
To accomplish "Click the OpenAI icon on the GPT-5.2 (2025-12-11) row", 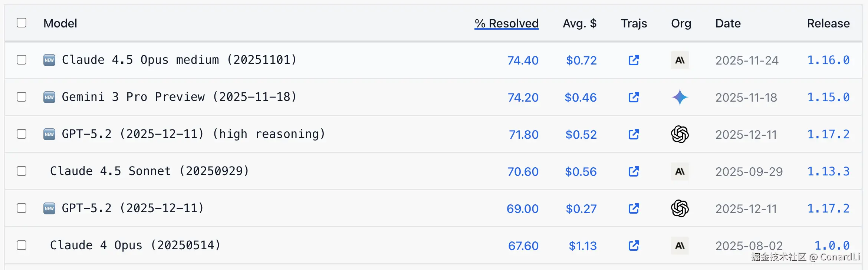I will (x=680, y=208).
